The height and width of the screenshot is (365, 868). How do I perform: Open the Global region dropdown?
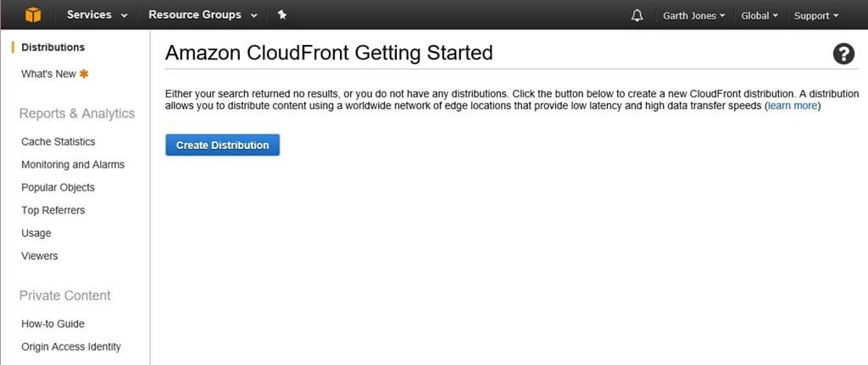(x=759, y=15)
